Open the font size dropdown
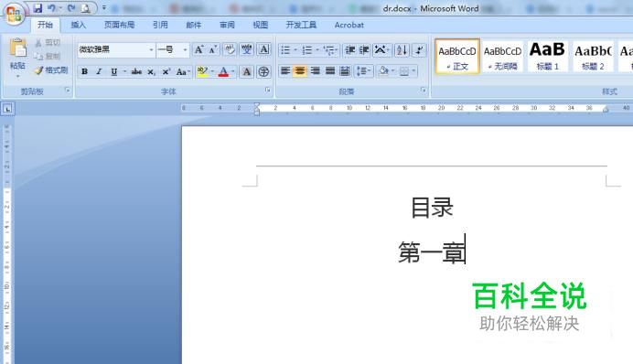This screenshot has width=633, height=364. pos(185,50)
